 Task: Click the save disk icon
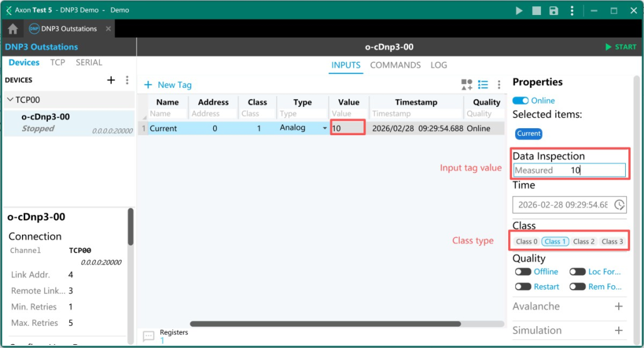click(553, 11)
